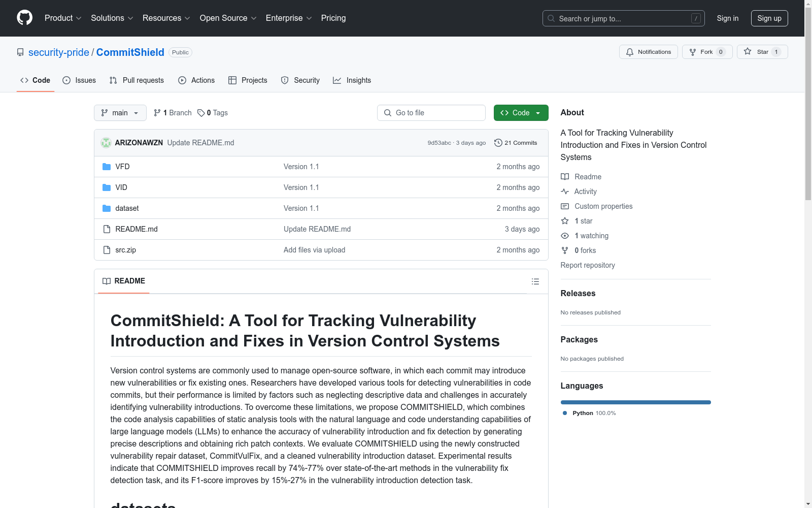Open the VID folder icon
This screenshot has width=812, height=508.
click(x=107, y=187)
